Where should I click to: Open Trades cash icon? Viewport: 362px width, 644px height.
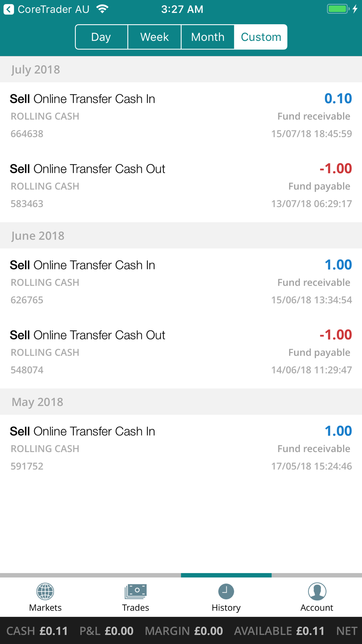pyautogui.click(x=136, y=591)
